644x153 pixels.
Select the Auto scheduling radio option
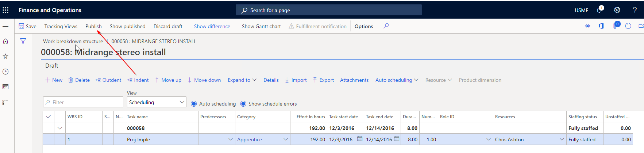(194, 104)
